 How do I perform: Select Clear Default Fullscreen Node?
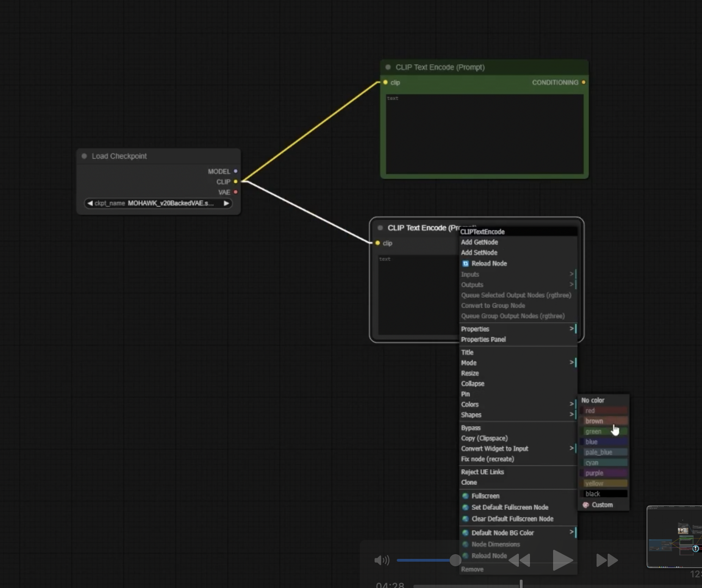pos(518,519)
